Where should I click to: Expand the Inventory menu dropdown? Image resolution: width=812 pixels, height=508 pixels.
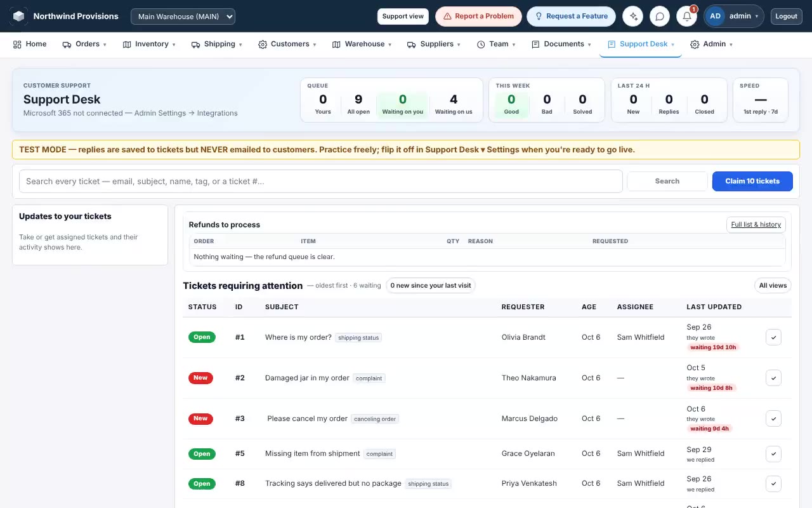click(x=149, y=44)
